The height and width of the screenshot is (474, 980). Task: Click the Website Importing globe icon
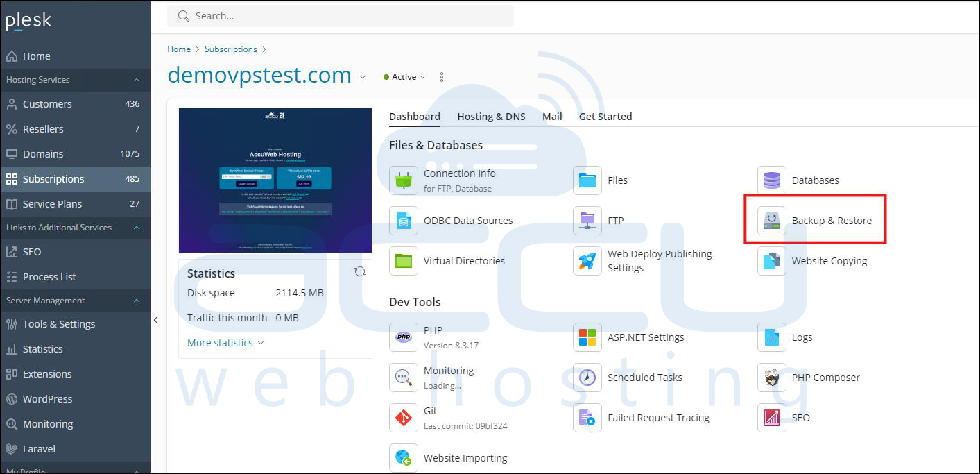click(404, 458)
